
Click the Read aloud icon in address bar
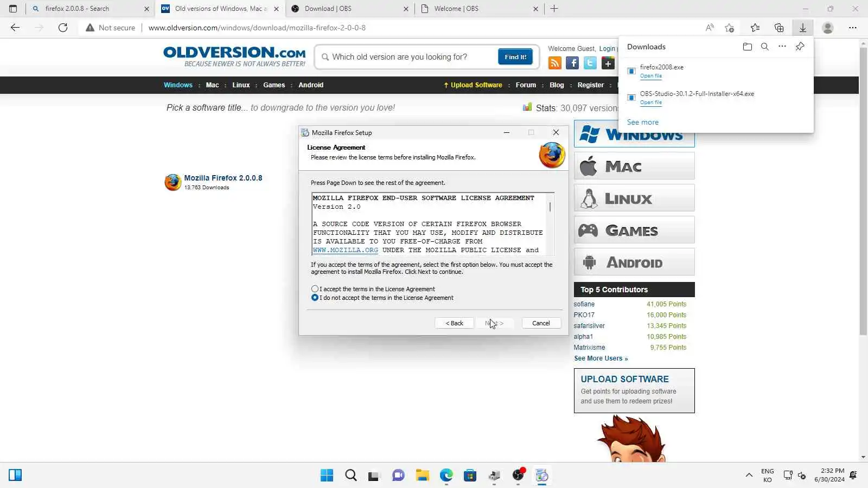[710, 28]
